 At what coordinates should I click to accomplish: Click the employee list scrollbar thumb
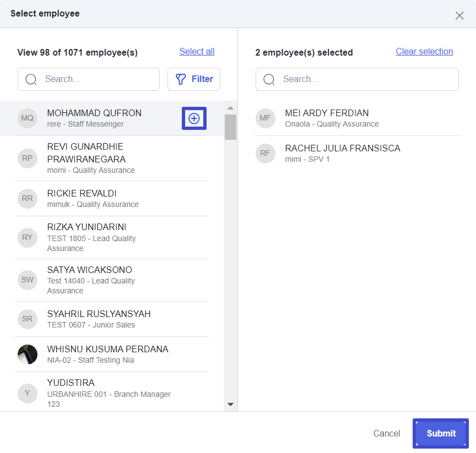click(230, 127)
